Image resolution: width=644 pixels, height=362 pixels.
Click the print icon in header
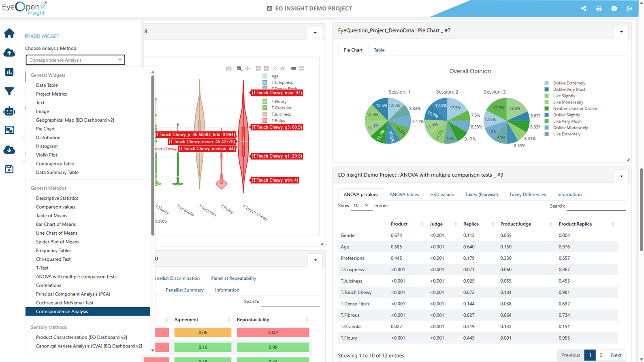(599, 8)
